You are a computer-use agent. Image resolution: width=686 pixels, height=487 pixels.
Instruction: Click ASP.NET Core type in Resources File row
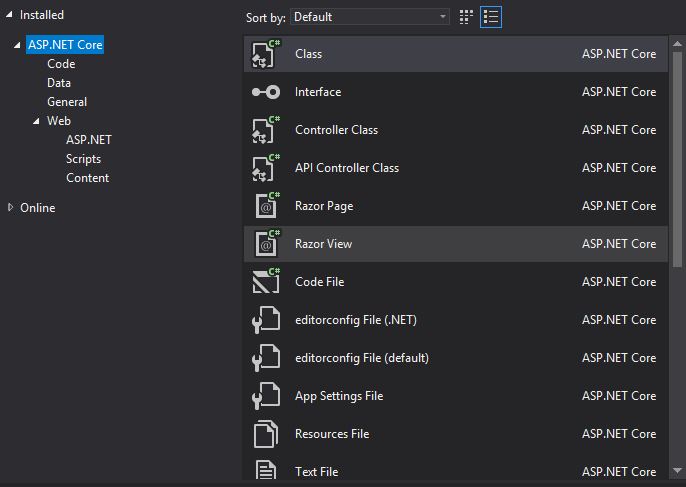coord(619,434)
